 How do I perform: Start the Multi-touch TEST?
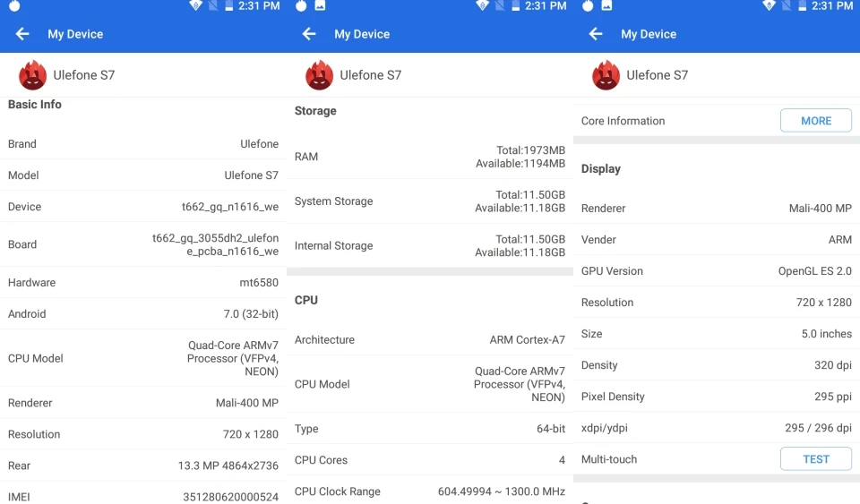pos(816,459)
